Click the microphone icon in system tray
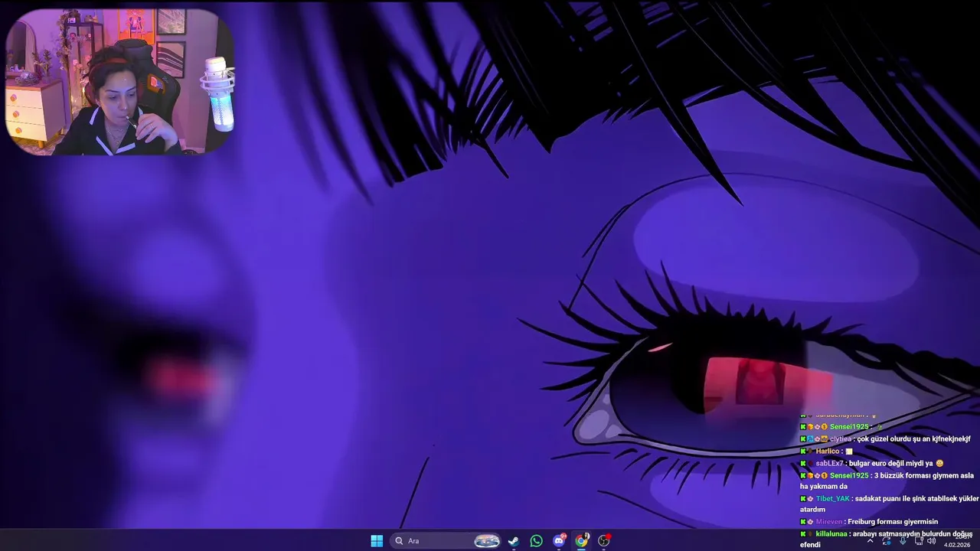 [x=903, y=541]
